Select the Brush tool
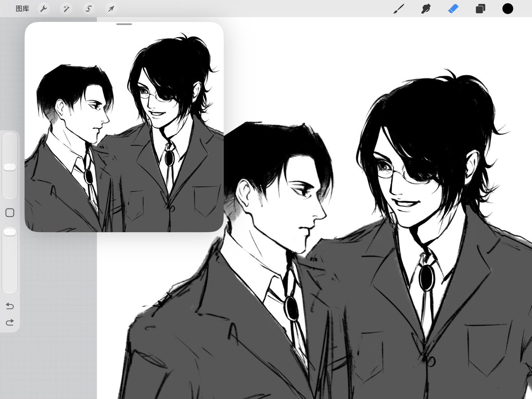Image resolution: width=532 pixels, height=399 pixels. pyautogui.click(x=398, y=9)
